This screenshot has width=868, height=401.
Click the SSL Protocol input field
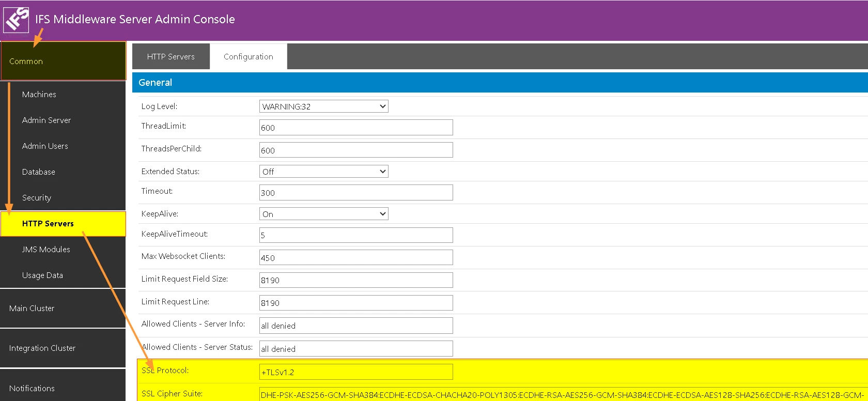click(x=356, y=372)
